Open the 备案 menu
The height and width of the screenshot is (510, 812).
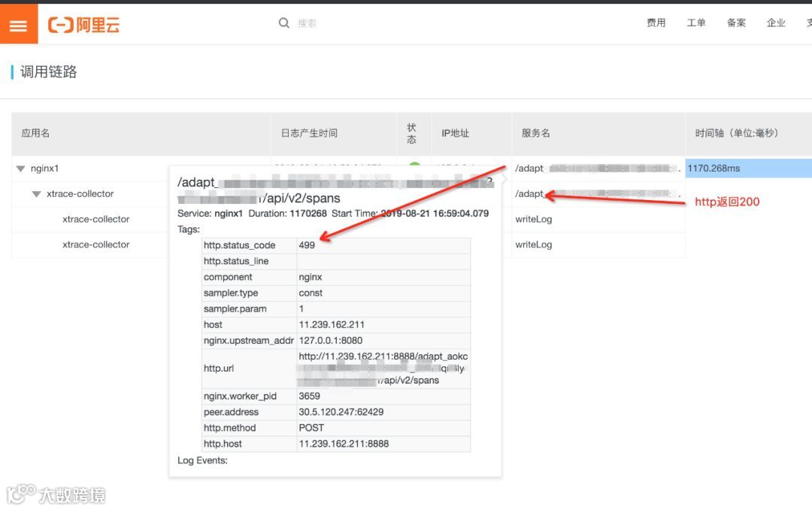736,23
